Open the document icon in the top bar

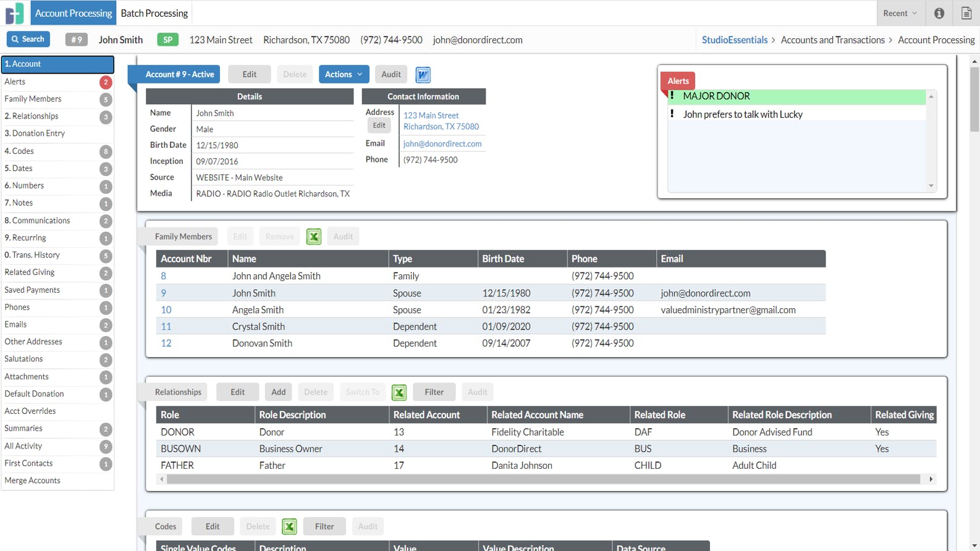point(966,13)
